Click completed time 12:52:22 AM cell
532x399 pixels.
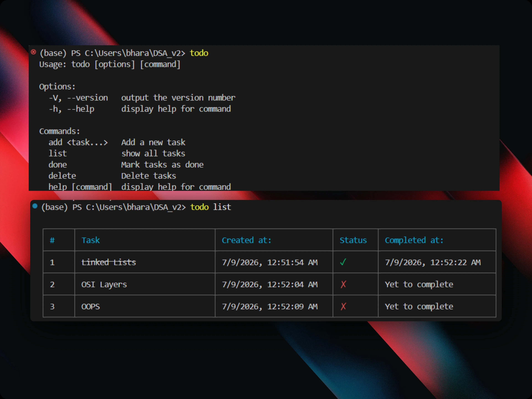click(x=437, y=262)
